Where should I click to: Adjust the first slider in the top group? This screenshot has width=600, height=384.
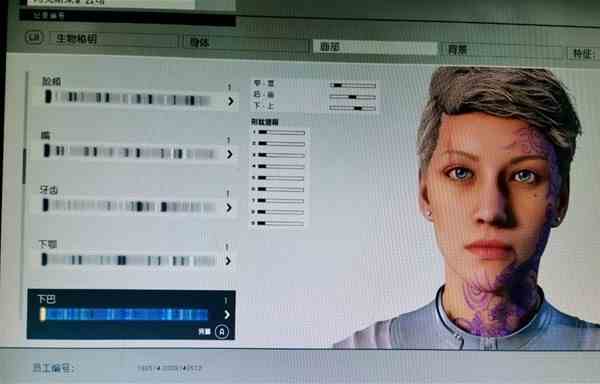click(x=352, y=85)
